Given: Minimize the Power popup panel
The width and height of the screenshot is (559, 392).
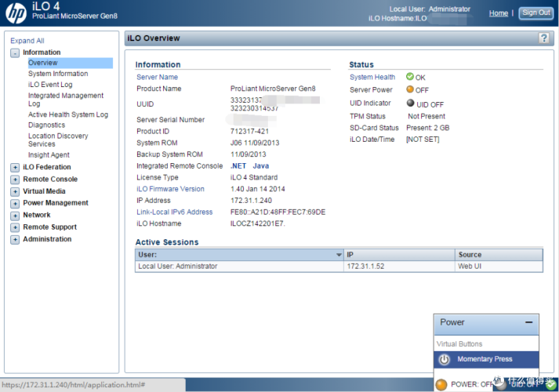Looking at the screenshot, I should click(x=528, y=322).
